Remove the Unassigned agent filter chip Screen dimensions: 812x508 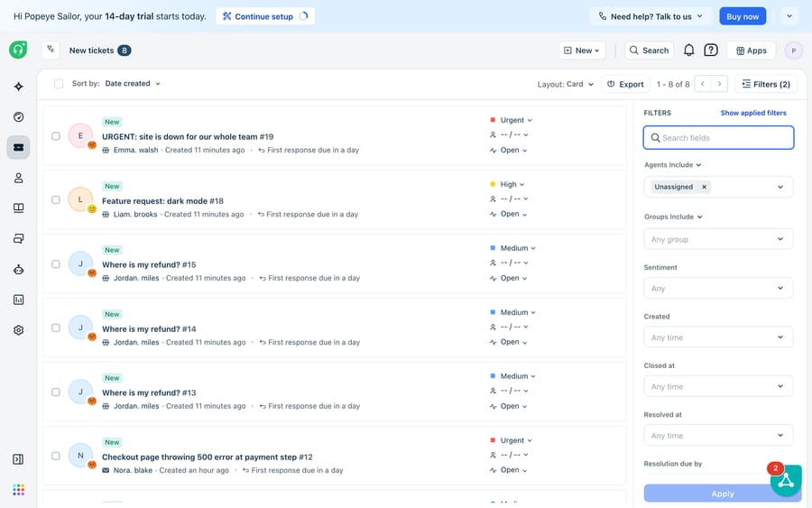(705, 187)
